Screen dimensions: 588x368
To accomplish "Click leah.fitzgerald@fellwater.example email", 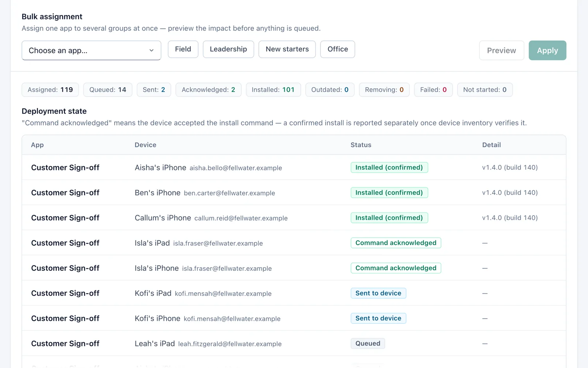I will coord(230,344).
